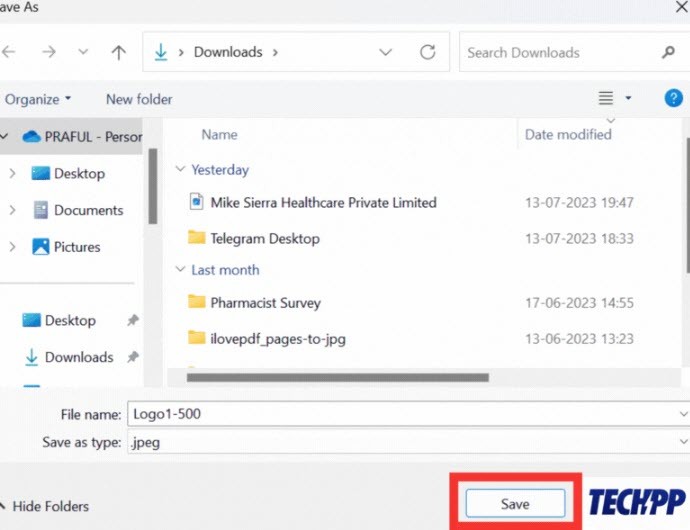Collapse the Yesterday group

coord(180,169)
